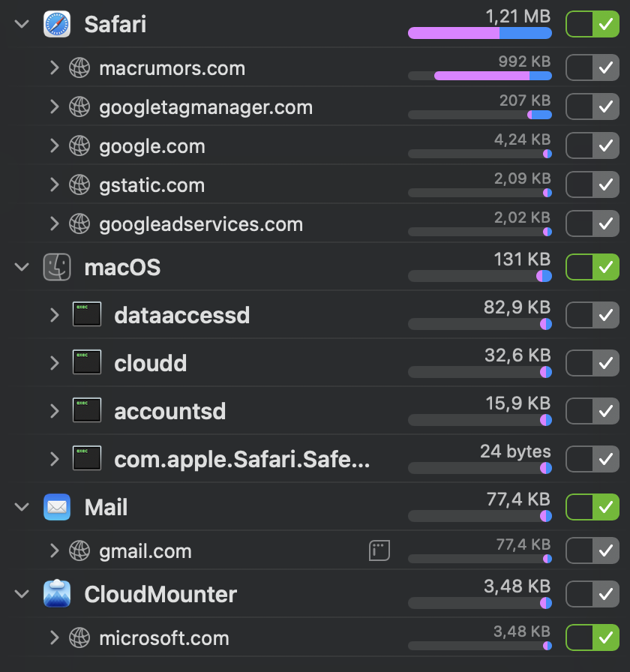This screenshot has height=672, width=630.
Task: Collapse the Safari group chevron
Action: click(22, 25)
